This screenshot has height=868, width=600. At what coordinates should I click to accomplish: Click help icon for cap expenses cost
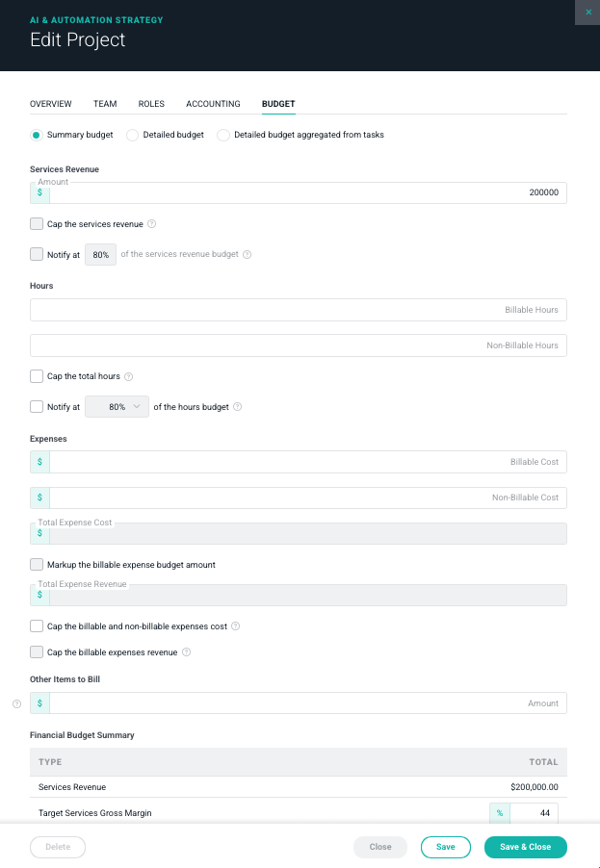click(236, 626)
